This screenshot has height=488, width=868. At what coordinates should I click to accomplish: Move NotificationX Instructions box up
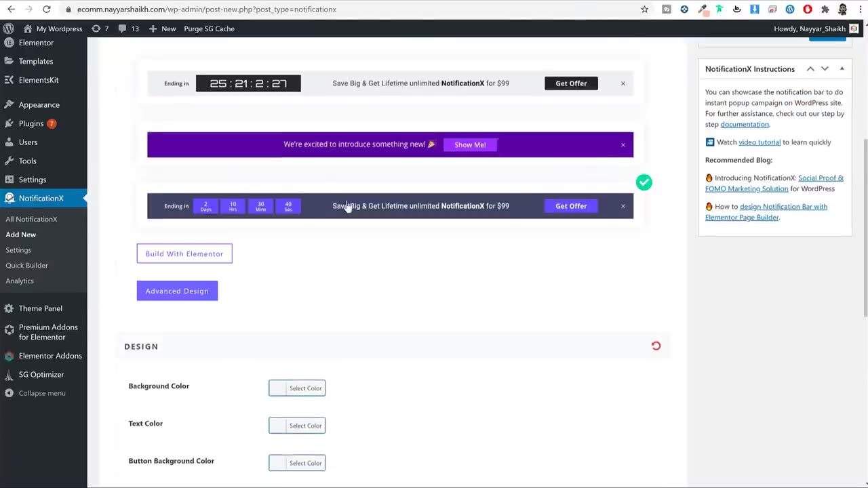coord(810,69)
